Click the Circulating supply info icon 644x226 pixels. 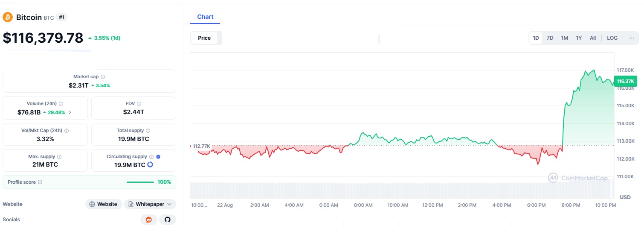click(x=151, y=157)
